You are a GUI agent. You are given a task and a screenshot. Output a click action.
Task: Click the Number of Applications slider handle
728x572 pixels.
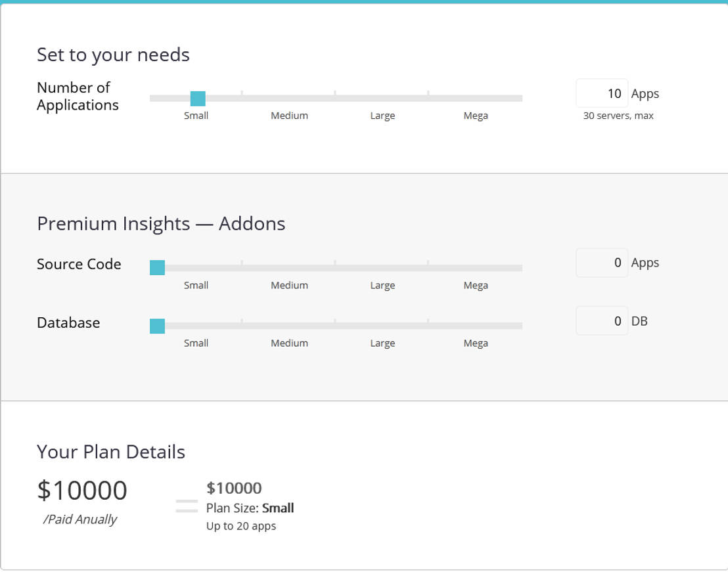tap(198, 99)
